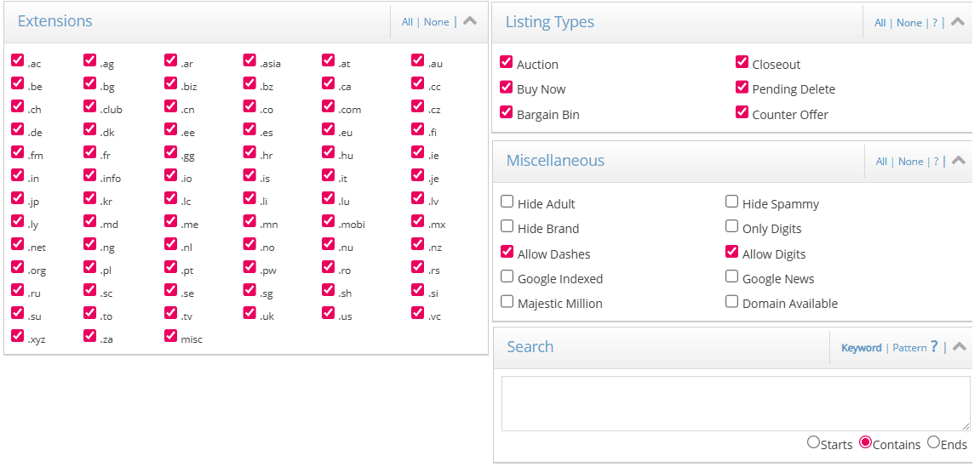Open Miscellaneous help question mark

coord(937,161)
